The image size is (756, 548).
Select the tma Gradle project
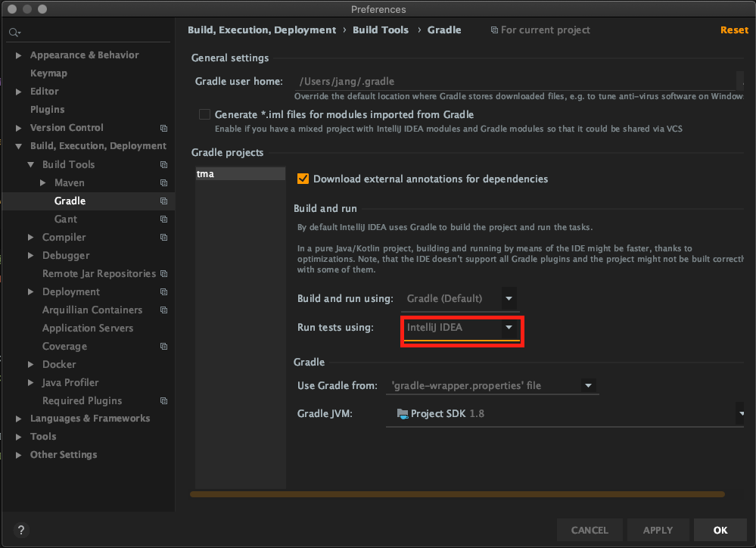[x=240, y=173]
